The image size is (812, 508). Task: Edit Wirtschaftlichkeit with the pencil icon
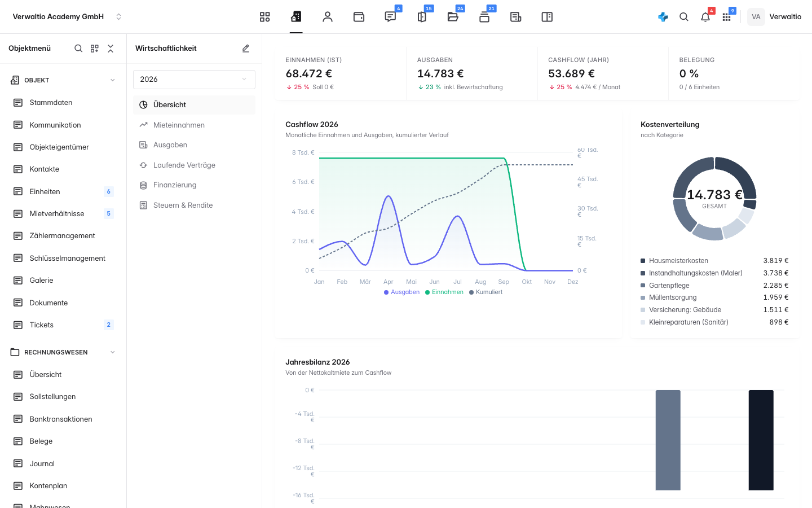(x=246, y=49)
